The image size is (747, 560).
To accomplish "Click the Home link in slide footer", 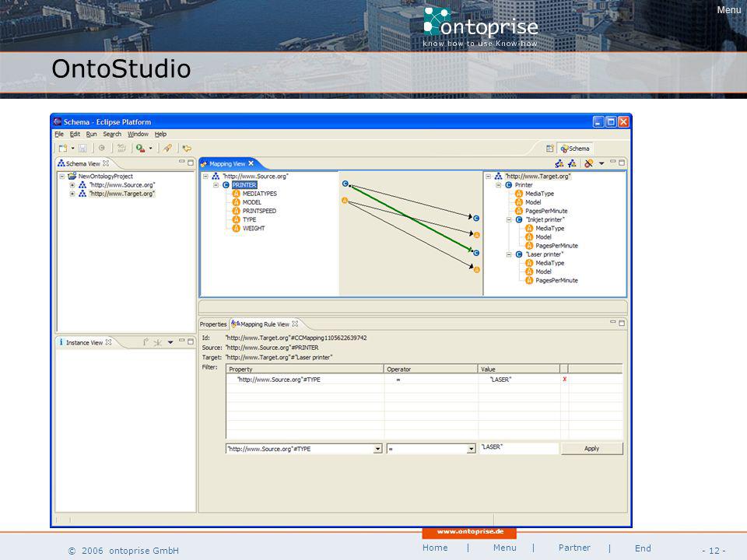I will tap(435, 548).
